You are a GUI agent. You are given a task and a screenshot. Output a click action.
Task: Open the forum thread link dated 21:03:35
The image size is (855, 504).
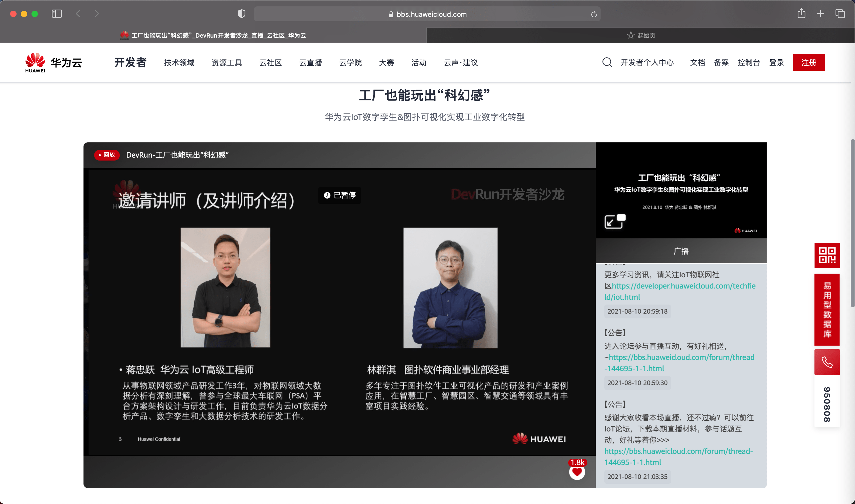(678, 457)
